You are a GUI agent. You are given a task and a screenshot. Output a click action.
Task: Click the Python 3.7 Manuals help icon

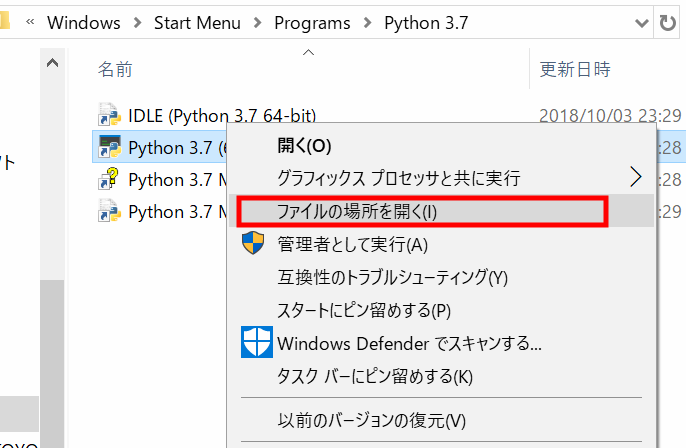point(108,178)
